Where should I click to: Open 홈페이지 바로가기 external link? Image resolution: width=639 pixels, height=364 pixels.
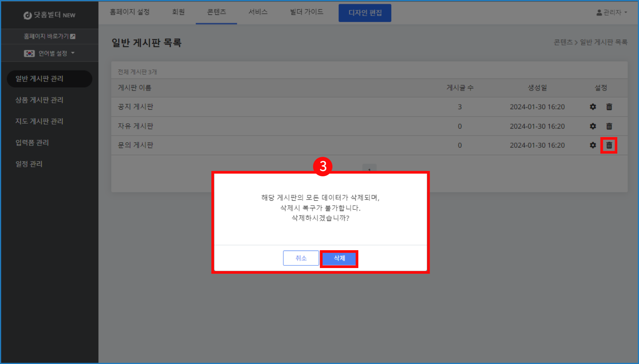(50, 36)
